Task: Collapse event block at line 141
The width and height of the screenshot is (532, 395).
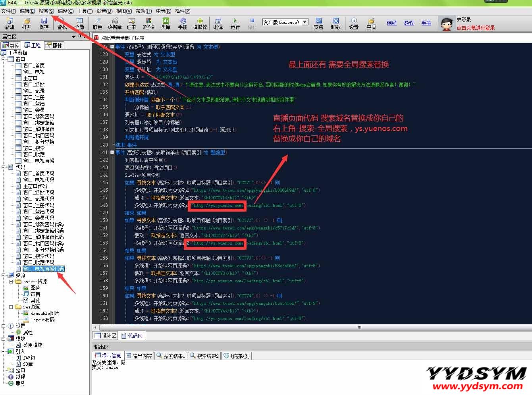Action: 112,152
